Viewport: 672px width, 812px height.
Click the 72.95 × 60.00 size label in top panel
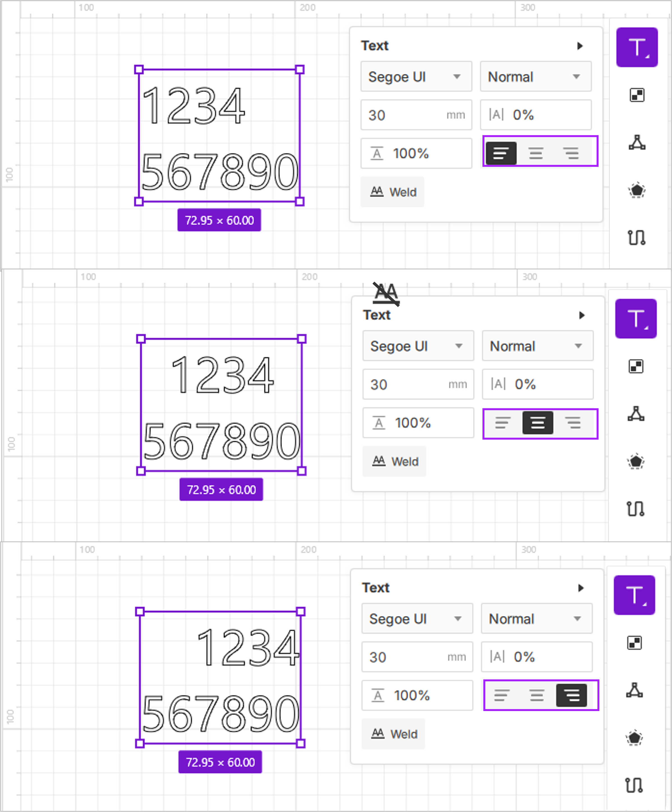coord(219,220)
